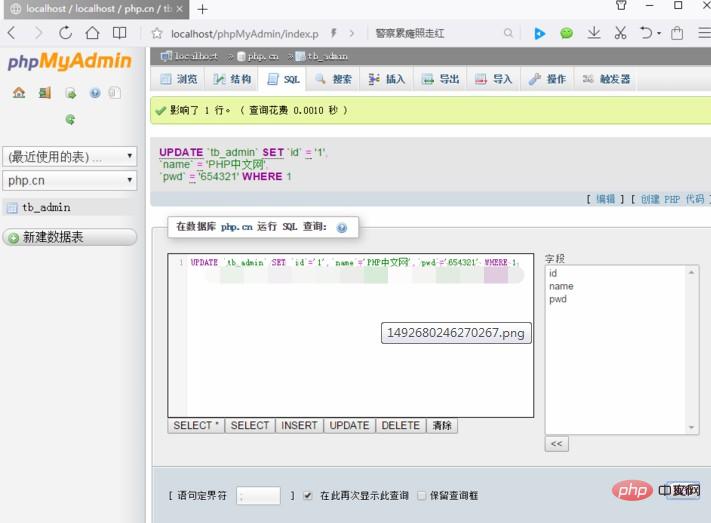
Task: Click skin shirt icon in title bar
Action: click(621, 5)
